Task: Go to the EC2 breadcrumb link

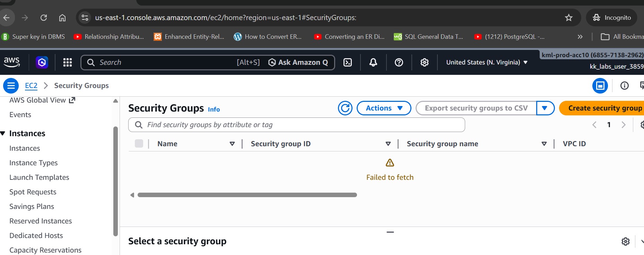Action: [31, 86]
